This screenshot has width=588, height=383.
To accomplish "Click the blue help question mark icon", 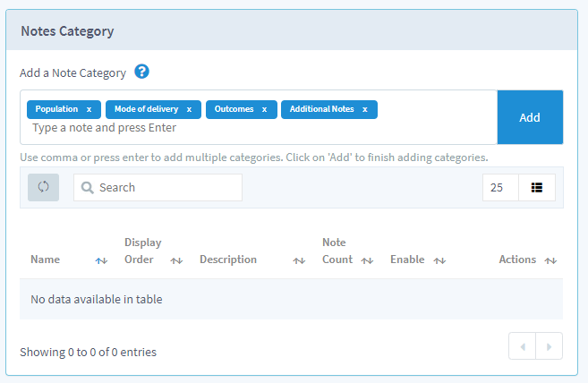I will click(x=141, y=72).
